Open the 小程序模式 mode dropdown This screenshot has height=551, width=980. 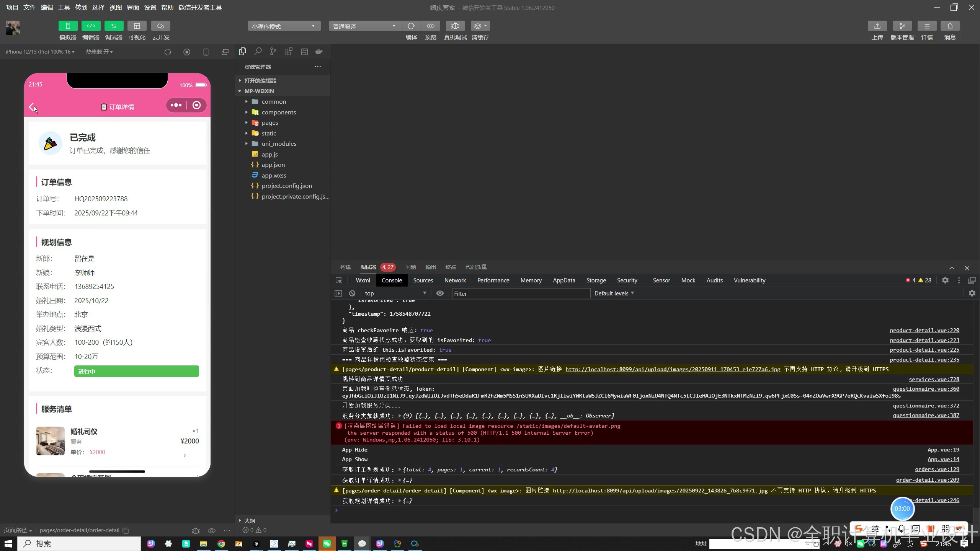pos(284,26)
